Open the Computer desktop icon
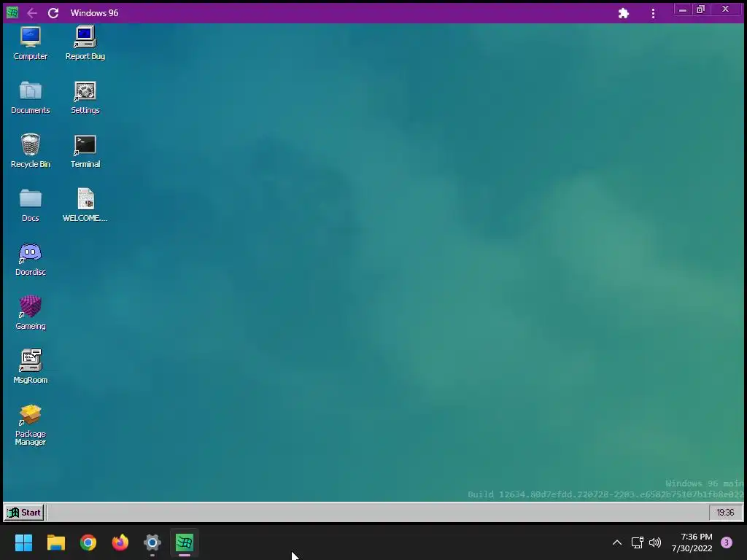 click(30, 43)
